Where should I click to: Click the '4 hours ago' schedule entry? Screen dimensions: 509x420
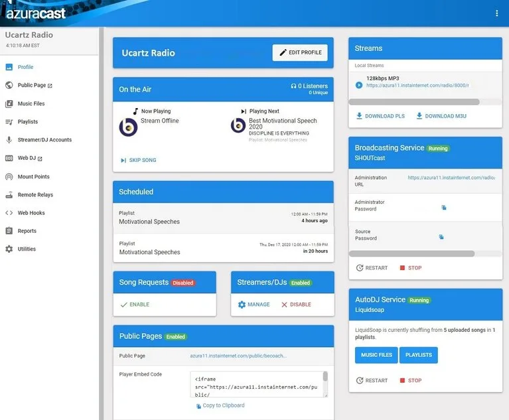point(224,218)
